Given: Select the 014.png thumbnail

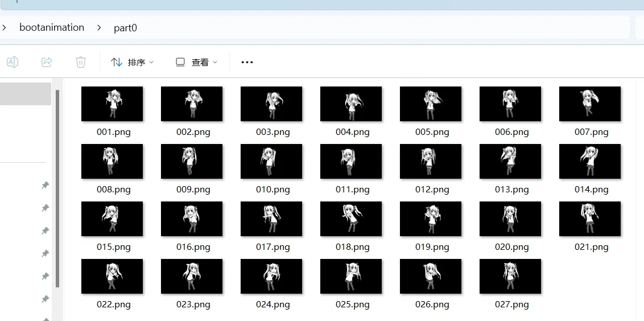Looking at the screenshot, I should tap(590, 161).
